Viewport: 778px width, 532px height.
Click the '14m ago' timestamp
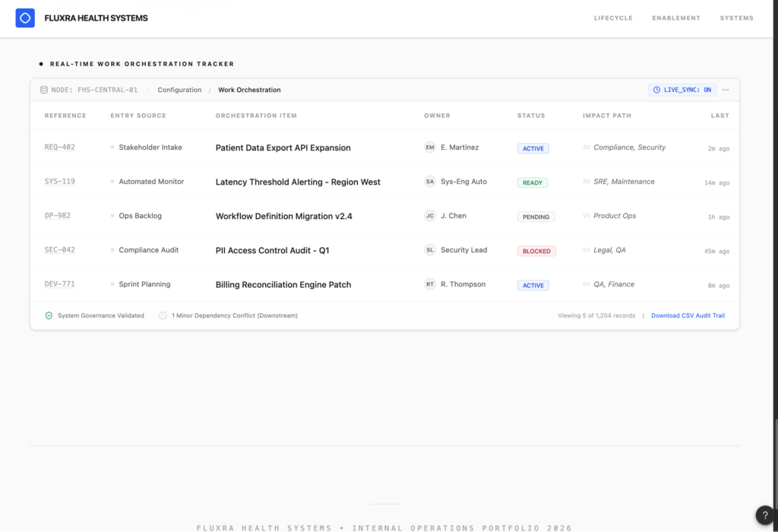point(716,182)
